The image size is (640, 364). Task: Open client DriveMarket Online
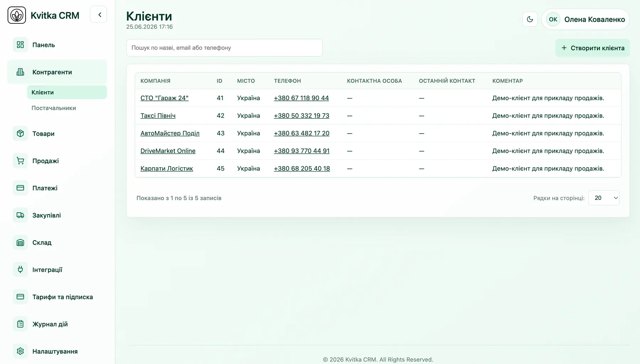(x=168, y=151)
